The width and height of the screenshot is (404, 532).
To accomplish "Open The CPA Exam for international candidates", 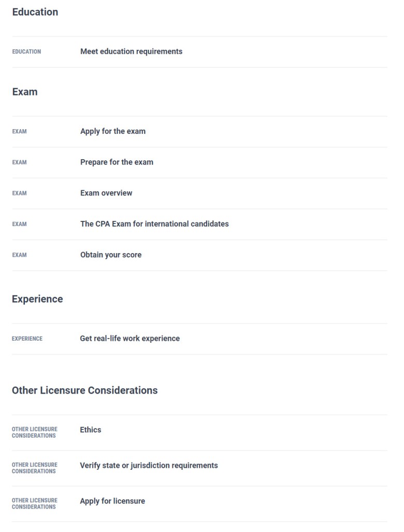I will pos(153,224).
